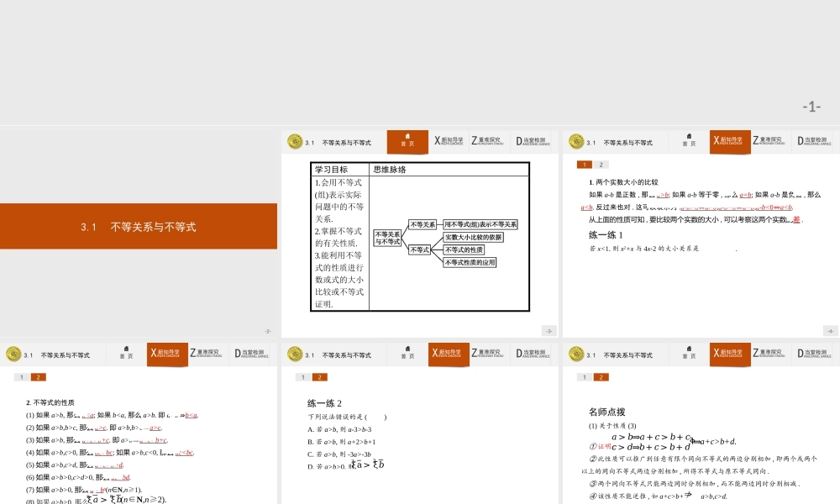The height and width of the screenshot is (504, 840).
Task: Select page tab 2 on the 两个实数大小的比较 slide
Action: [x=601, y=165]
